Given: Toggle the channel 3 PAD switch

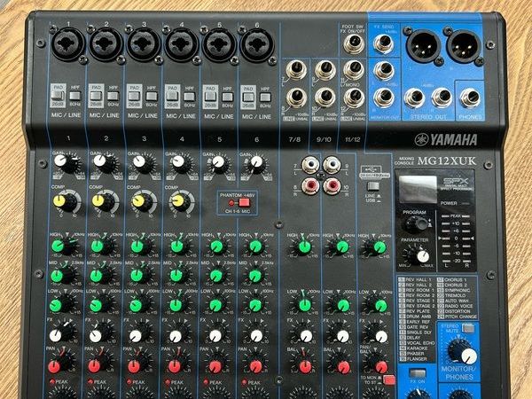Looking at the screenshot, I should [x=134, y=96].
